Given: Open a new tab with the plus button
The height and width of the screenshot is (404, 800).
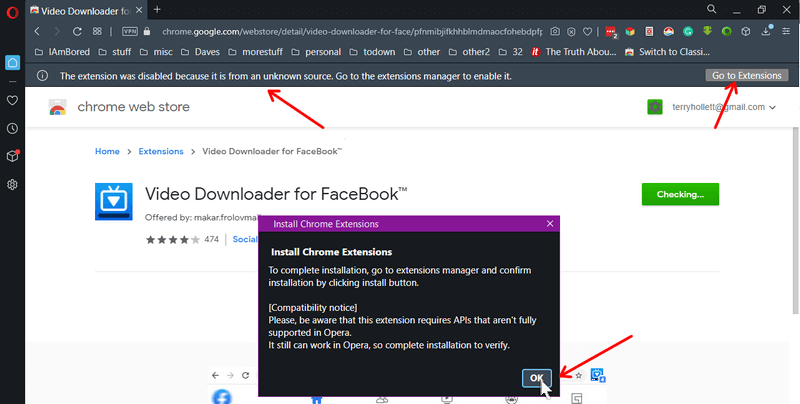Looking at the screenshot, I should point(157,9).
